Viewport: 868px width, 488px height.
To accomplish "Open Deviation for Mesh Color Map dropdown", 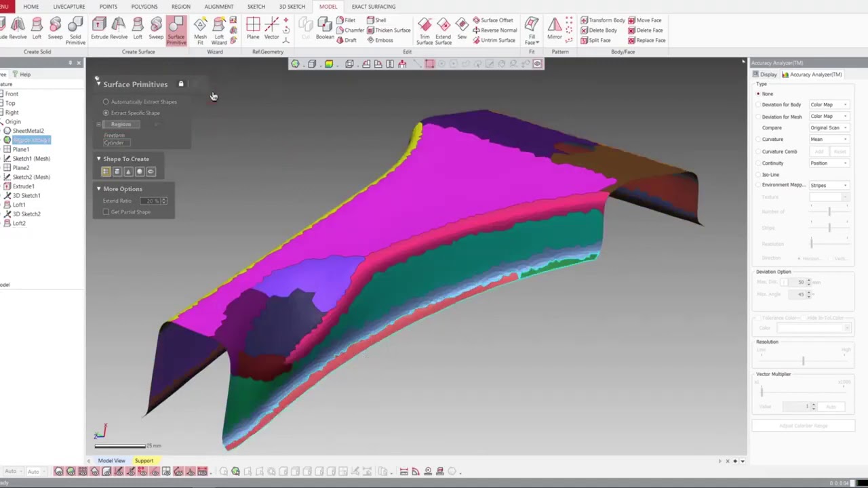I will 829,116.
